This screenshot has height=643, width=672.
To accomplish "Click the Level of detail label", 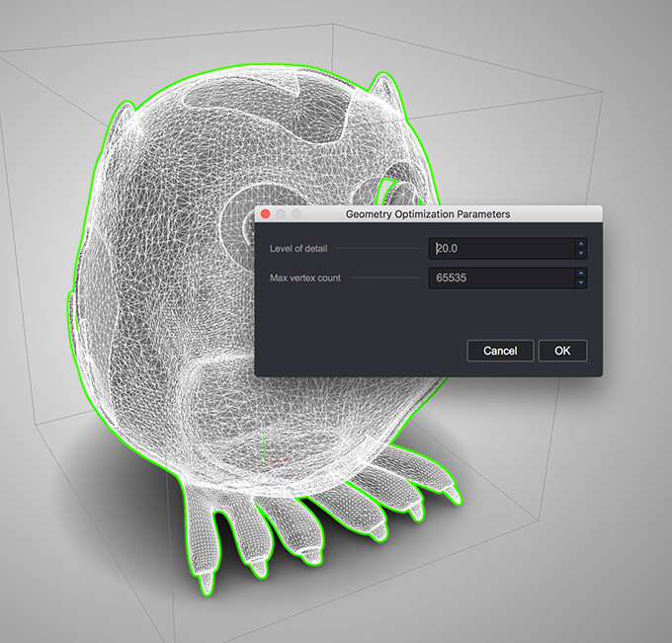I will tap(298, 249).
